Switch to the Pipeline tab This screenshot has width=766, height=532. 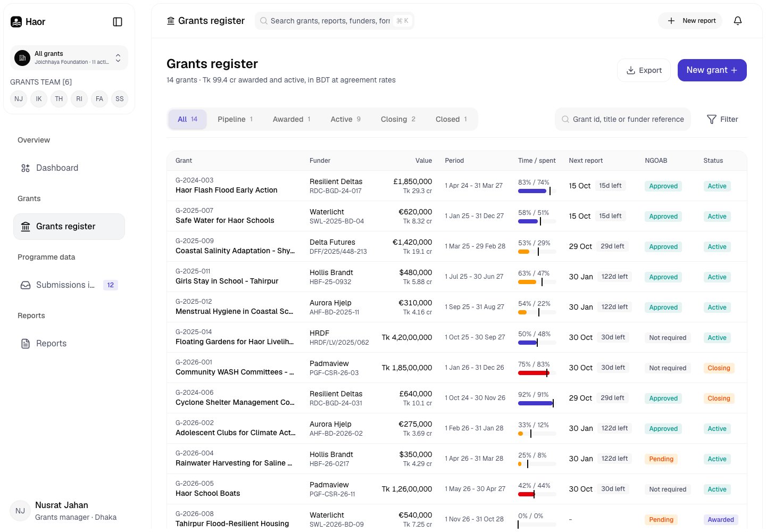tap(235, 119)
